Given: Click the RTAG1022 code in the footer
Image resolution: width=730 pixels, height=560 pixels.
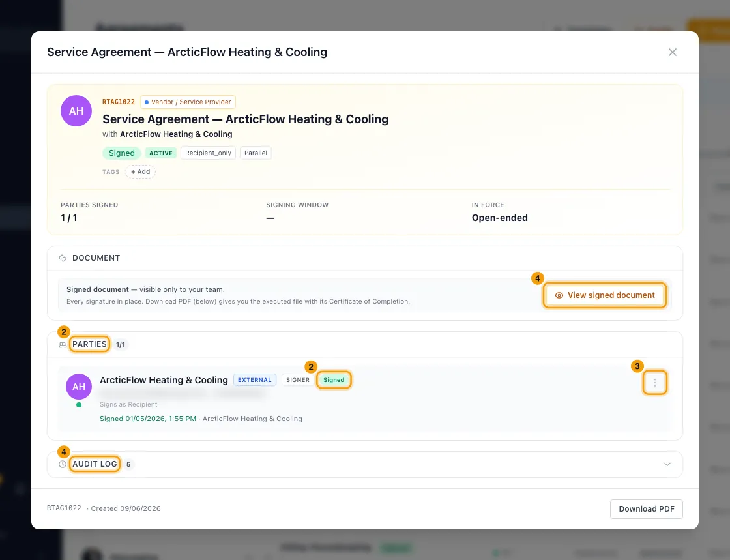Looking at the screenshot, I should (x=65, y=508).
